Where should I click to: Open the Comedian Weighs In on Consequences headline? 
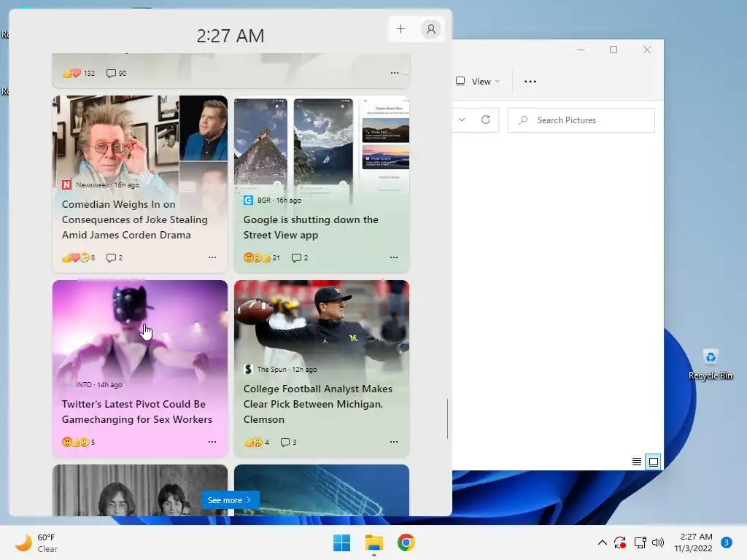pos(134,219)
